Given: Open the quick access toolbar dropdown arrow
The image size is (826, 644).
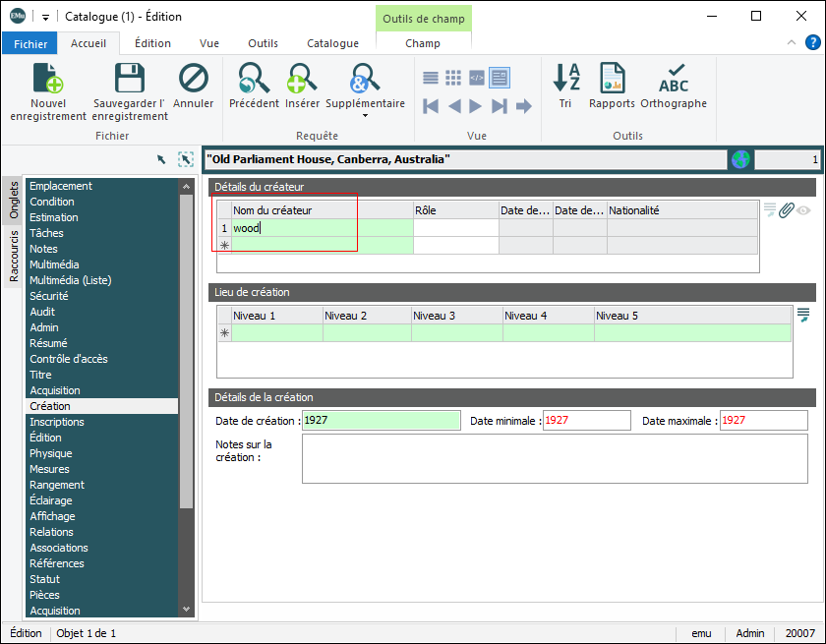Looking at the screenshot, I should point(46,17).
